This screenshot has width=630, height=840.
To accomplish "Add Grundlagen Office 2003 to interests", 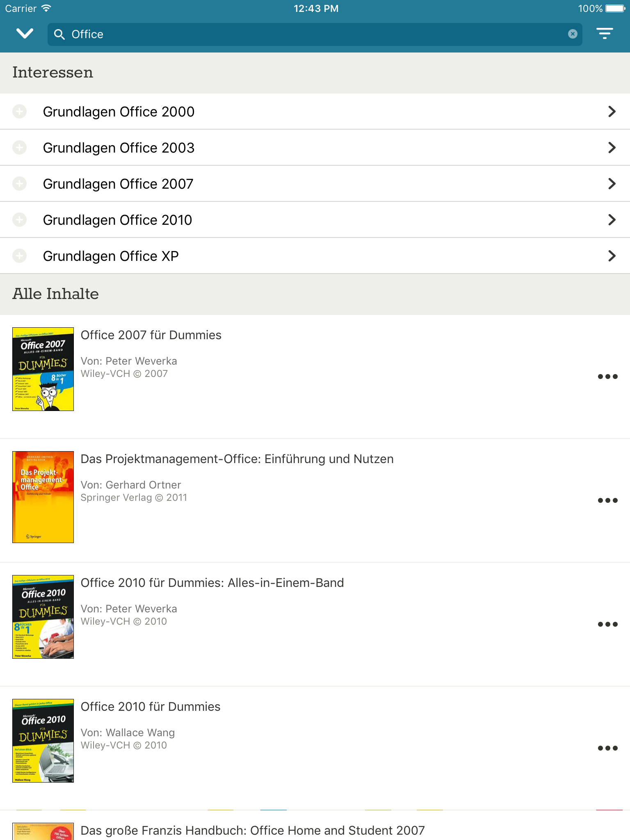I will coord(19,147).
